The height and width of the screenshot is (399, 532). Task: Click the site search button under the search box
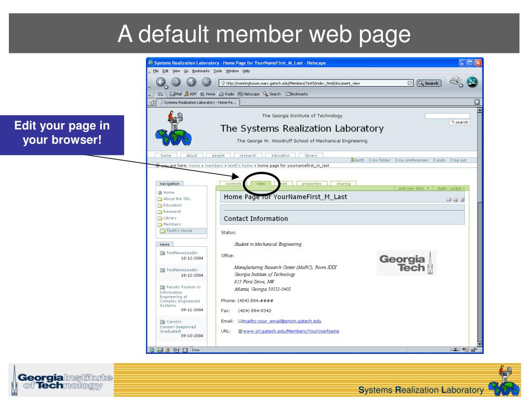point(459,122)
